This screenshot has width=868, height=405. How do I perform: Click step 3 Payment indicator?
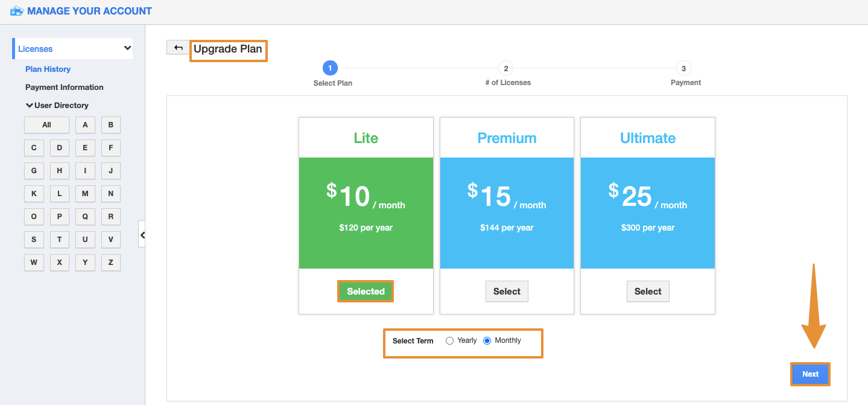pos(685,68)
